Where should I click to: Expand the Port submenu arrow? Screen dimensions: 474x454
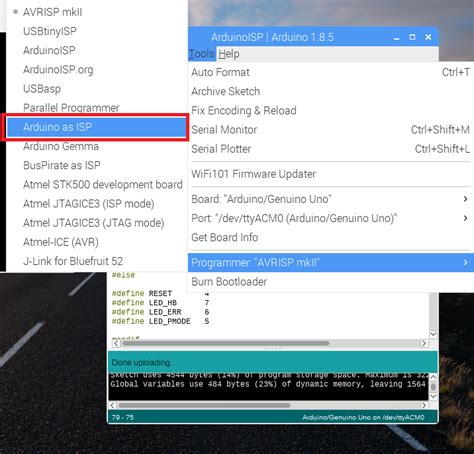coord(465,218)
